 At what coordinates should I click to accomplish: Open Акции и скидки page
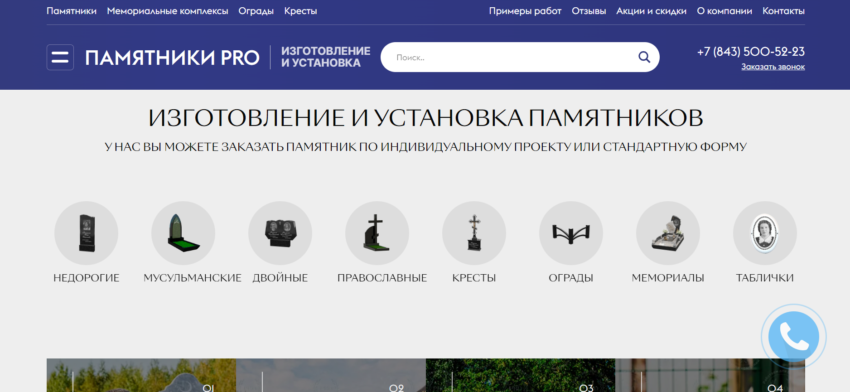652,11
